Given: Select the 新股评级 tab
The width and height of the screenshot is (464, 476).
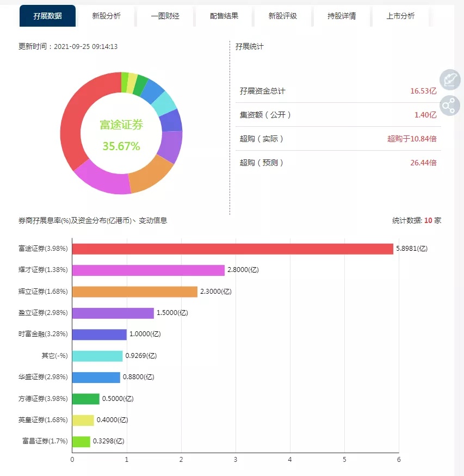Looking at the screenshot, I should [282, 16].
